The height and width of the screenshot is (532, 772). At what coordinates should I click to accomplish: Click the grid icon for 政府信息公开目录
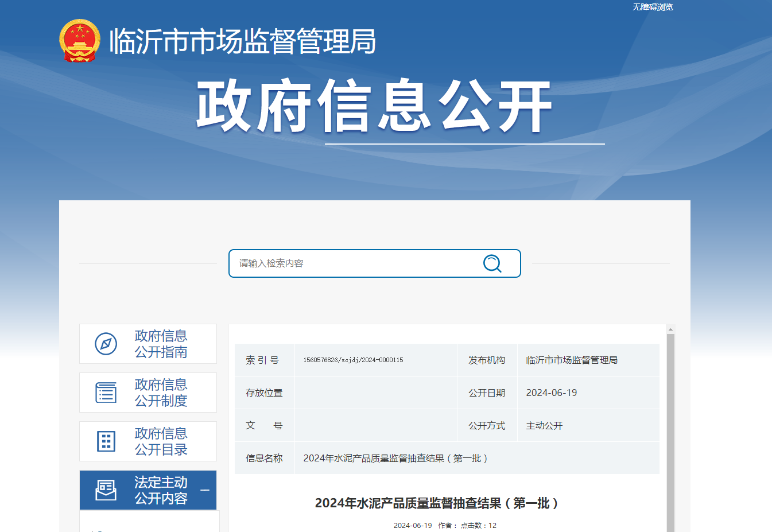[x=106, y=441]
